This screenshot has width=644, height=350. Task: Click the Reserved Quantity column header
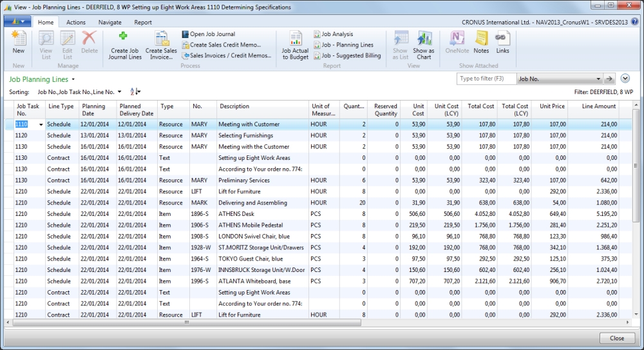384,110
